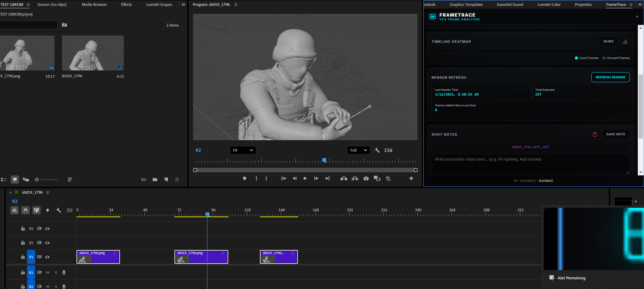Viewport: 644px width, 289px height.
Task: Open the Media Browser tab
Action: pos(94,4)
